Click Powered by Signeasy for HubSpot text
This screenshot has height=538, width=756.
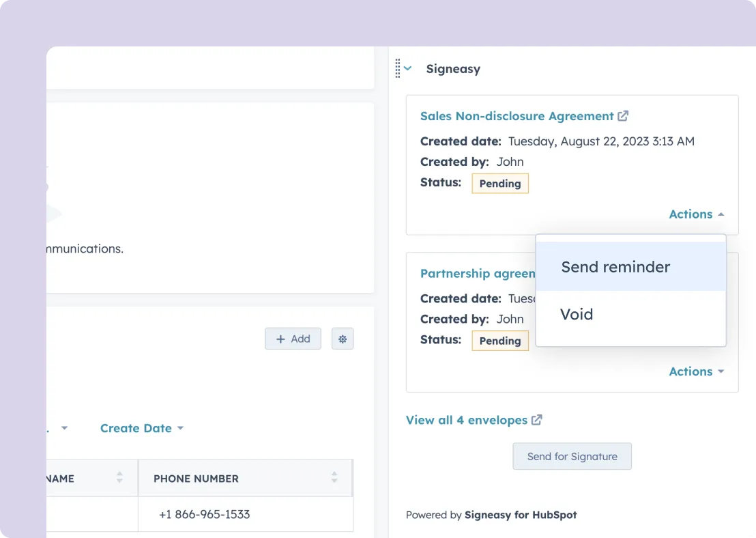(x=491, y=515)
